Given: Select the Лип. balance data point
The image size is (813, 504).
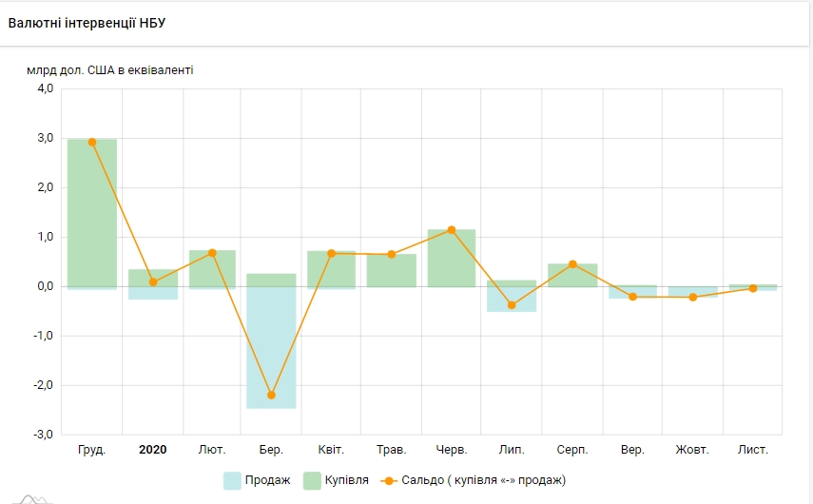Looking at the screenshot, I should [x=512, y=305].
